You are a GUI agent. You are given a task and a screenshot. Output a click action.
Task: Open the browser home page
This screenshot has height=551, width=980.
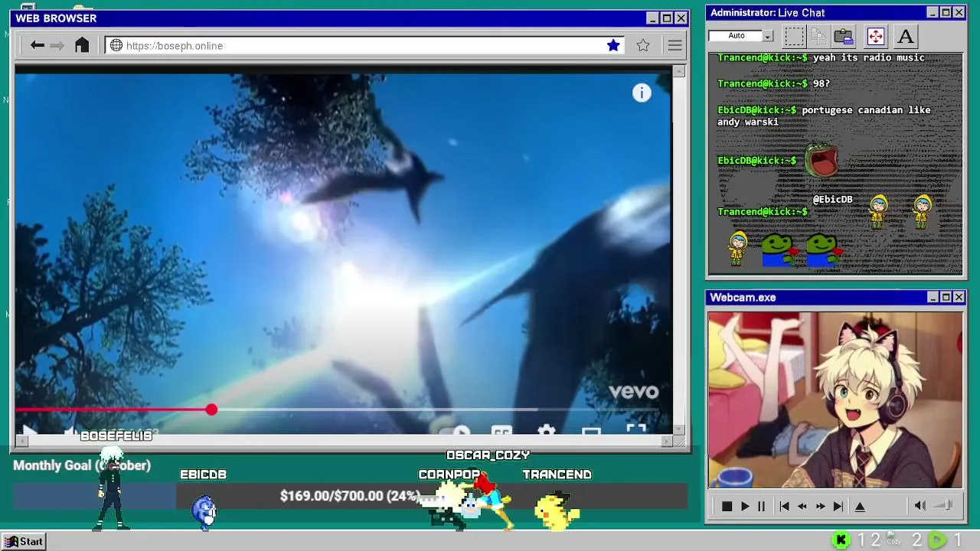82,45
